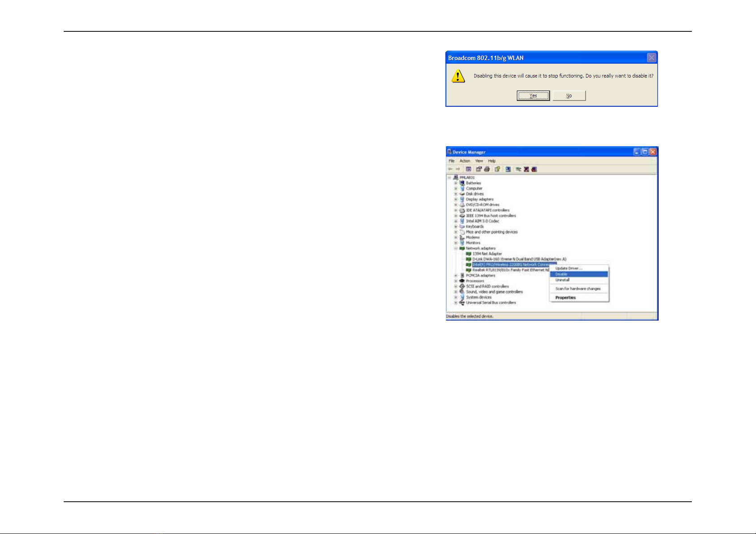The image size is (756, 534).
Task: Open the File menu in Device Manager
Action: [x=451, y=161]
